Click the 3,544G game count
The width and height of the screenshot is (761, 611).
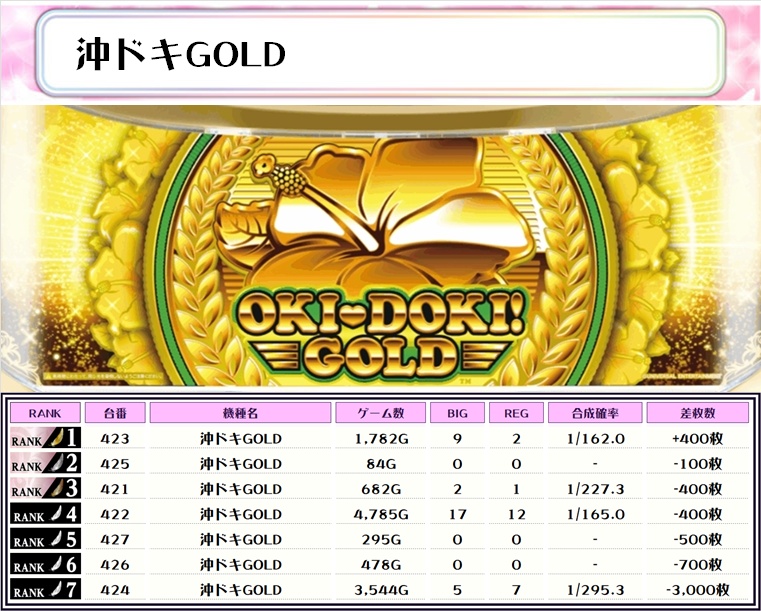pyautogui.click(x=381, y=591)
